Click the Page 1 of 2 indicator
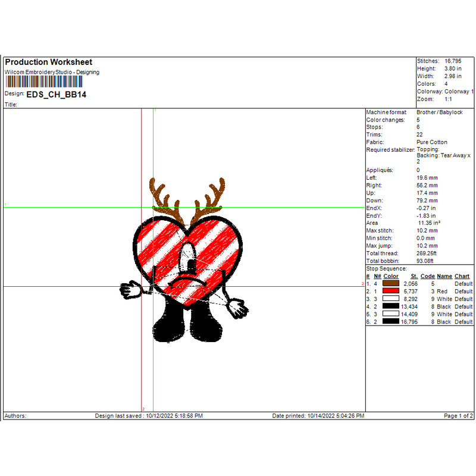This screenshot has height=476, width=476. pos(458,416)
